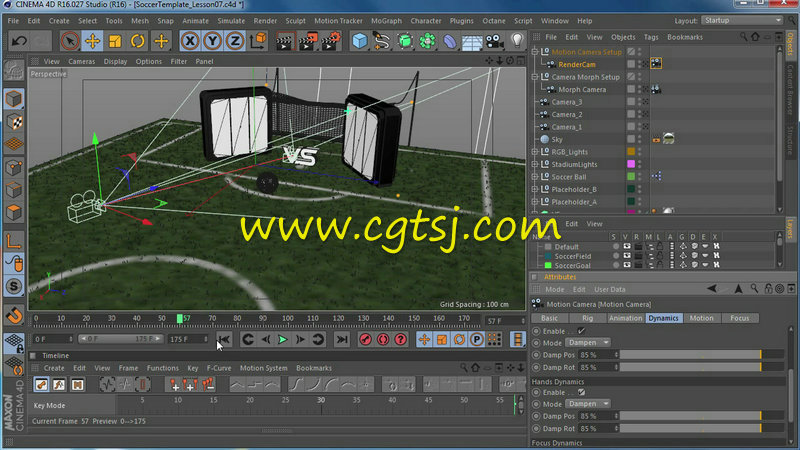Click frame 100 on the timeline ruler

pos(288,318)
